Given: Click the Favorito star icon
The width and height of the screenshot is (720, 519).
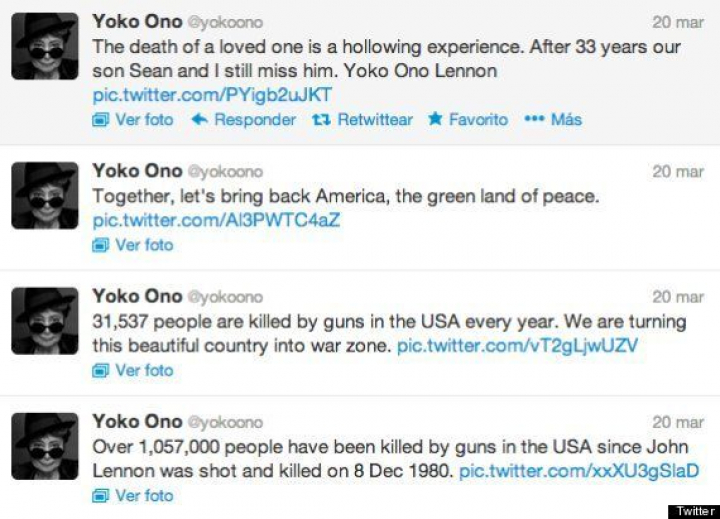Looking at the screenshot, I should click(435, 120).
